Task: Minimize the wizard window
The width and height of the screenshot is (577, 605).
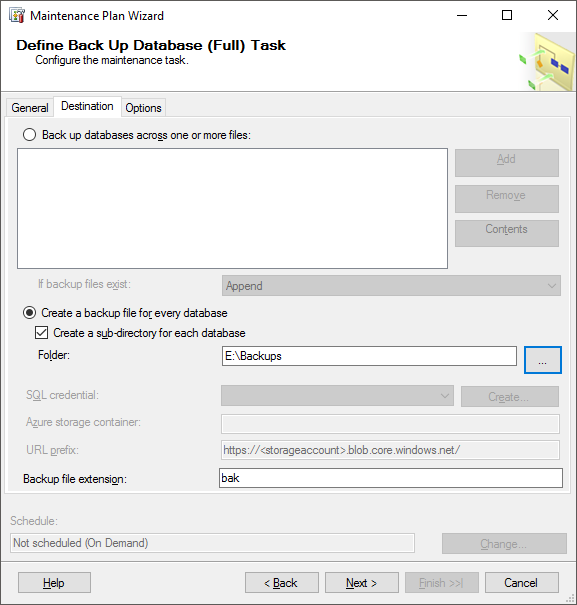Action: click(x=462, y=15)
